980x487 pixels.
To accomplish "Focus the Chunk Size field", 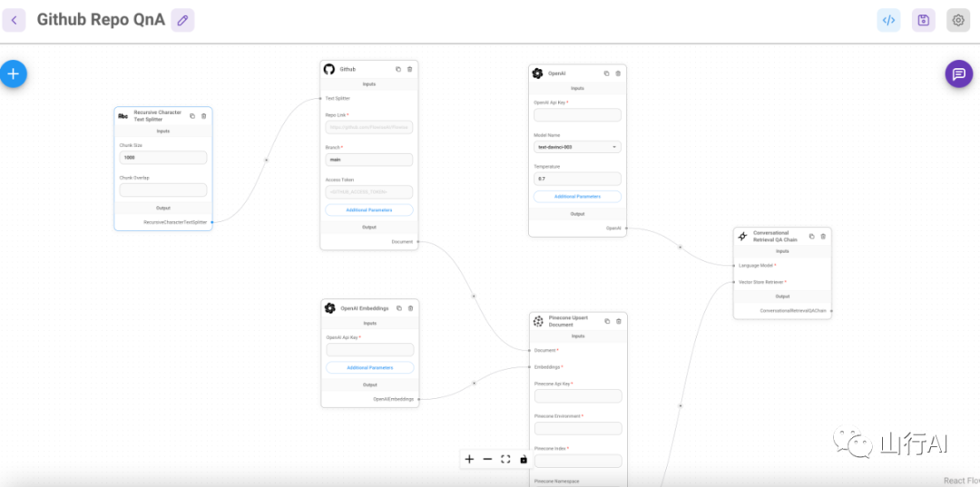I will pyautogui.click(x=163, y=157).
